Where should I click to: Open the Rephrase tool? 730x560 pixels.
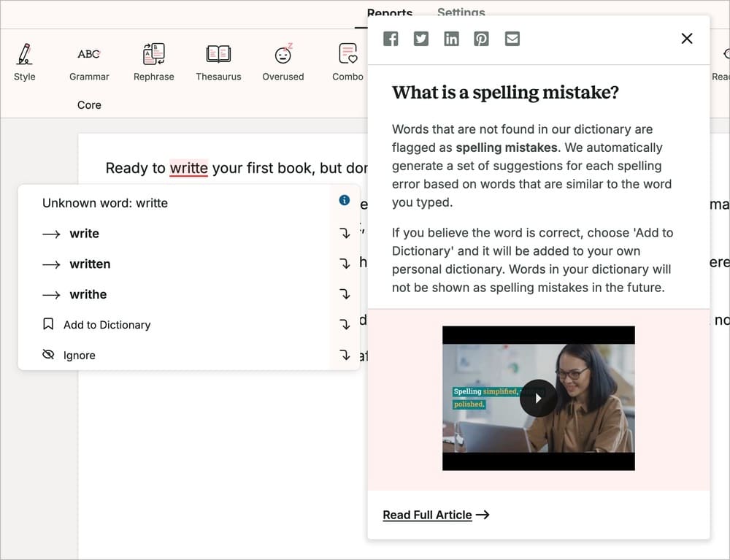click(x=153, y=62)
